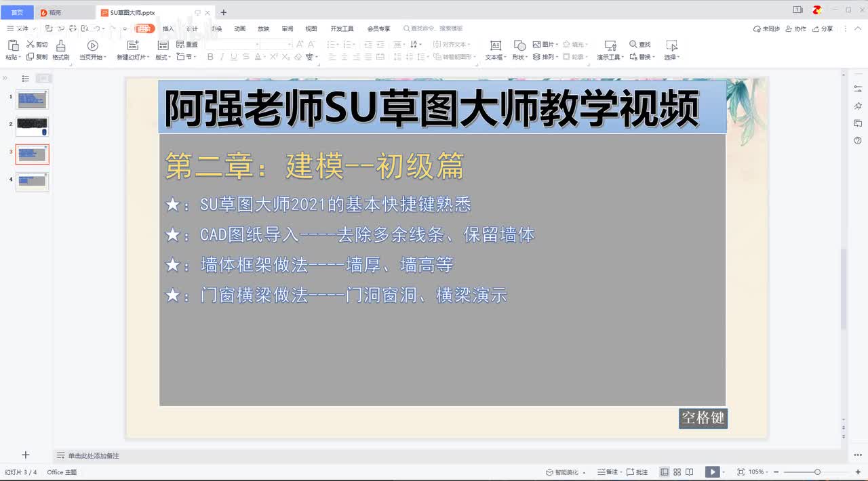Click the Collaborate (协作) icon
868x481 pixels.
tap(789, 29)
